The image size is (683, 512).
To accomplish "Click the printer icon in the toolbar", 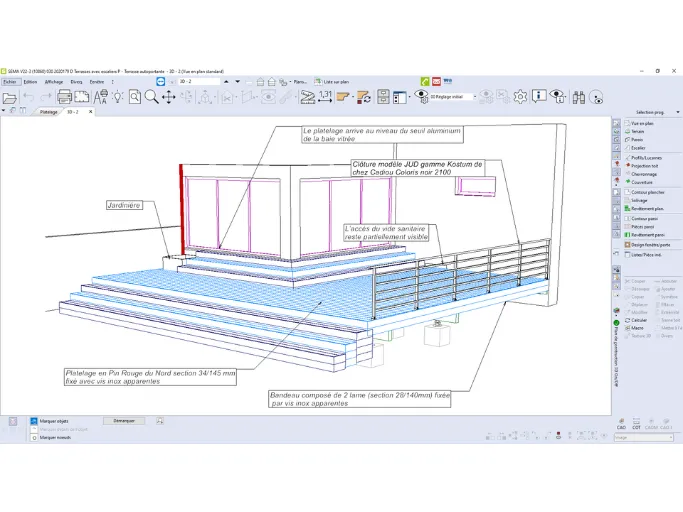I will click(64, 97).
